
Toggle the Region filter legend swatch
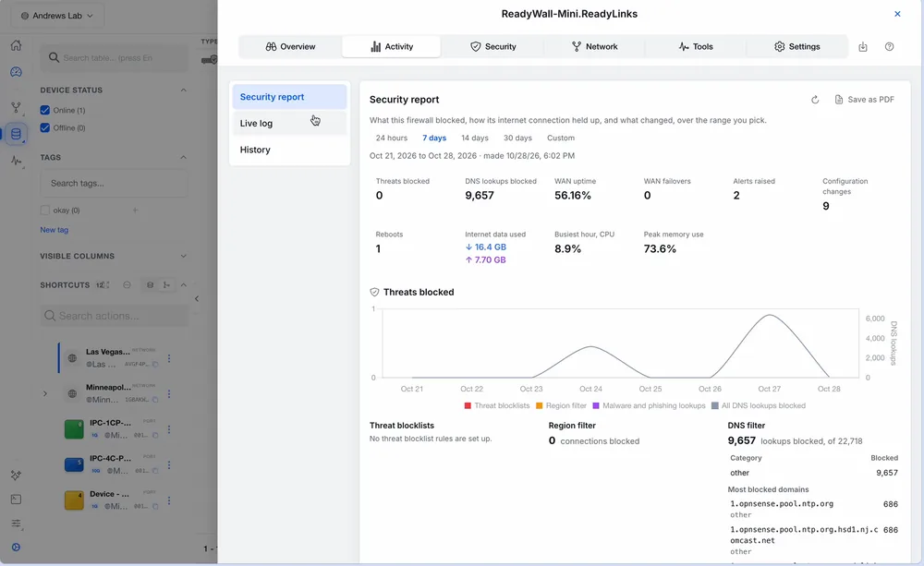(x=540, y=405)
